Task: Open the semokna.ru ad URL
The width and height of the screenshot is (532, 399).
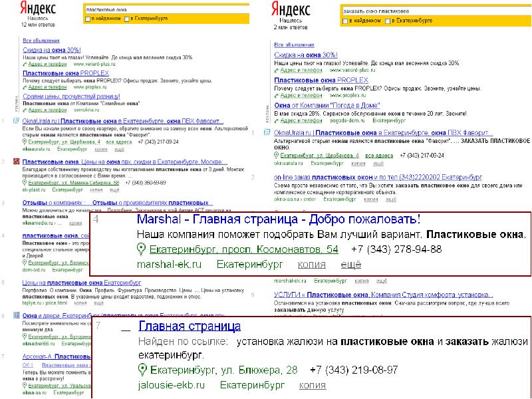Action: tap(86, 110)
